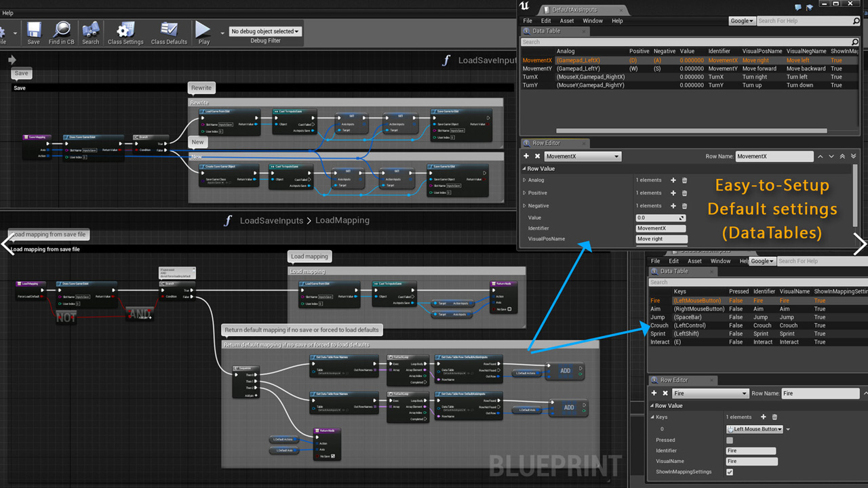Click the Row Name field containing Fire
Viewport: 868px width, 488px height.
[819, 393]
